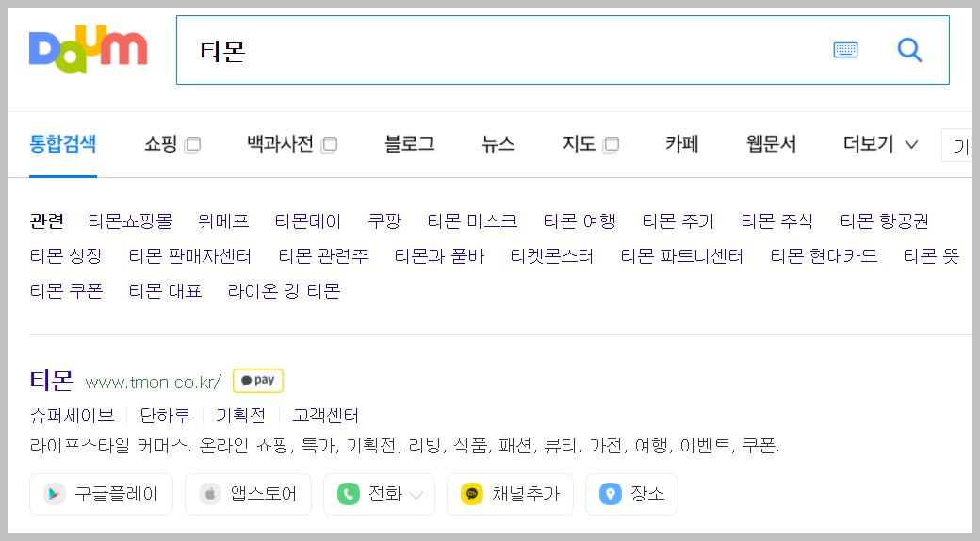Click the Daum logo

(89, 49)
